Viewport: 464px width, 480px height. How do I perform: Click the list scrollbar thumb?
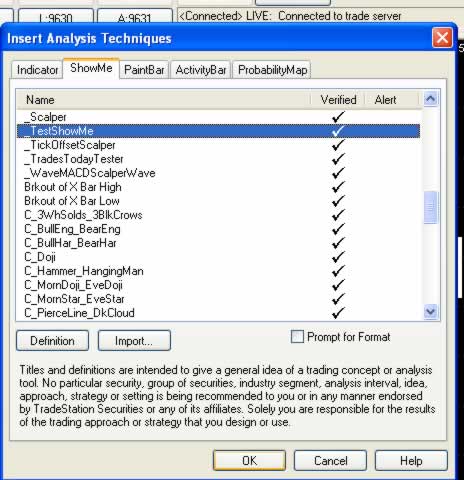click(431, 207)
